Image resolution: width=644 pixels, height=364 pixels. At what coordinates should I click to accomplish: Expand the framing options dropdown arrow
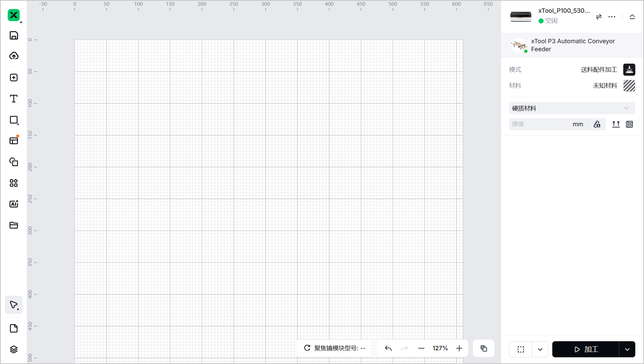pyautogui.click(x=540, y=349)
